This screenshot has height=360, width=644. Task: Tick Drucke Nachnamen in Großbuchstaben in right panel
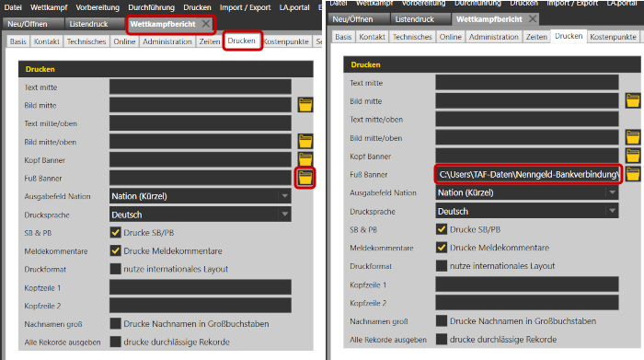pos(442,320)
